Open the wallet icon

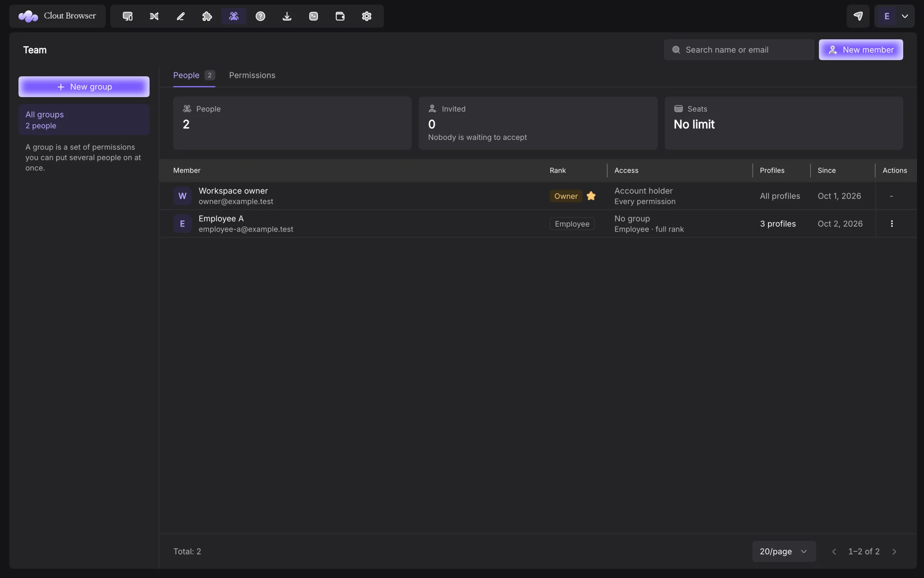click(x=340, y=16)
